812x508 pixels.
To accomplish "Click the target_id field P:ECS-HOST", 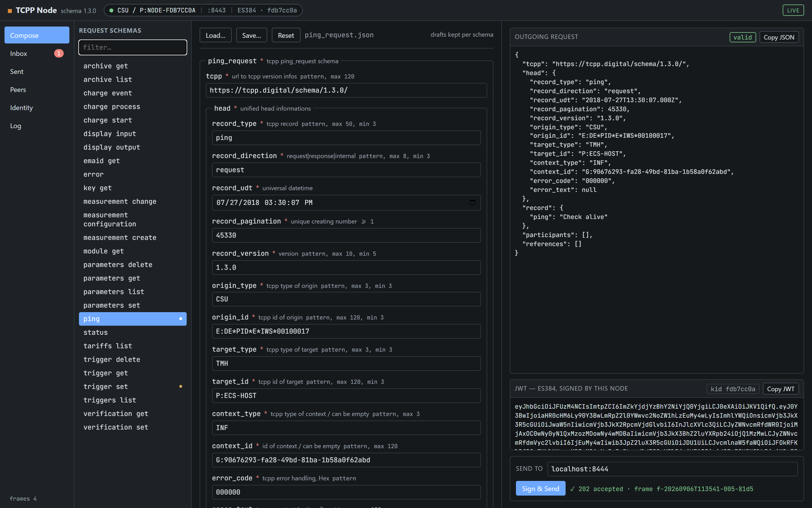I will point(346,396).
